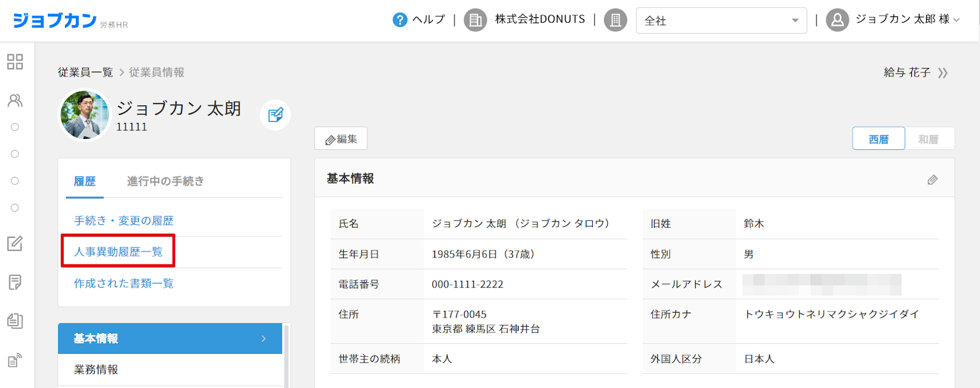The image size is (980, 388).
Task: Open the stacked documents icon in sidebar
Action: [x=15, y=321]
